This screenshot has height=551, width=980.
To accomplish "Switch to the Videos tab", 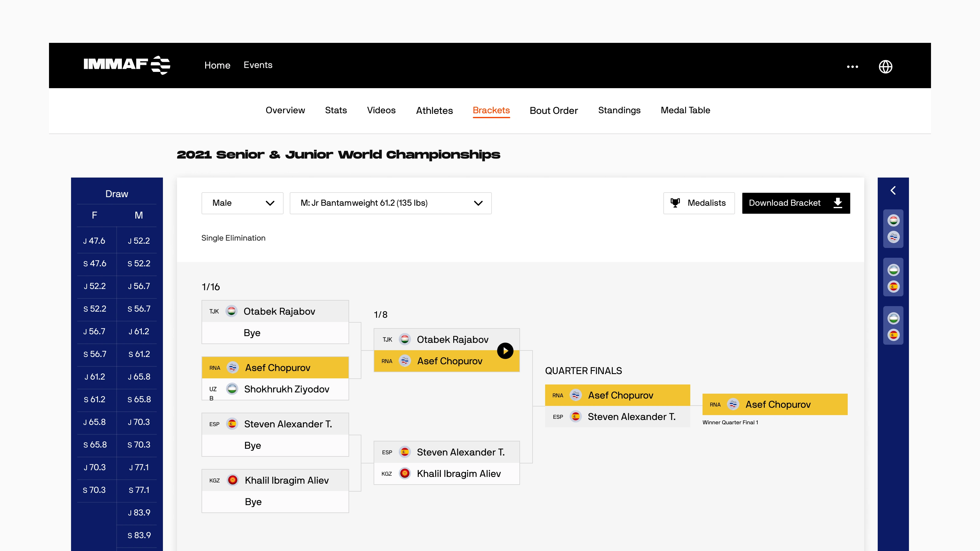I will 381,110.
